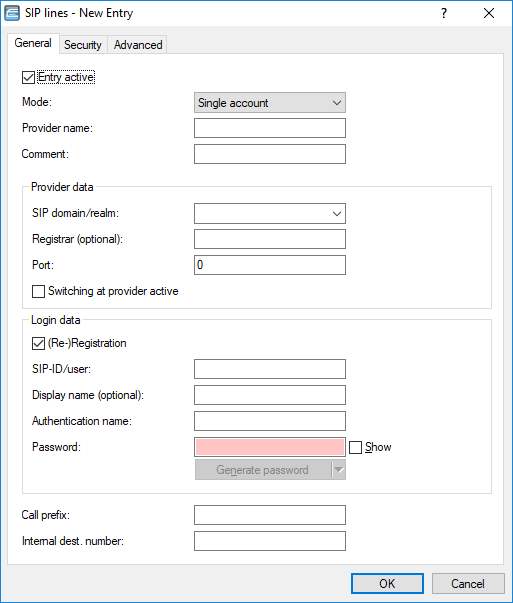Viewport: 513px width, 603px height.
Task: Switch to the Advanced tab
Action: coord(138,45)
